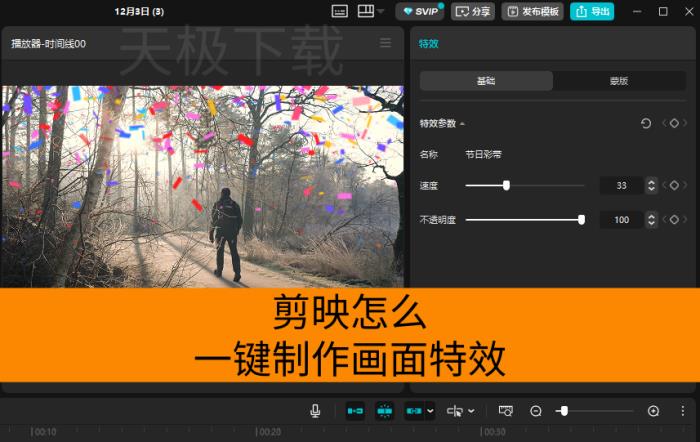Toggle timeline auto snapping
Image resolution: width=700 pixels, height=442 pixels.
[x=385, y=411]
